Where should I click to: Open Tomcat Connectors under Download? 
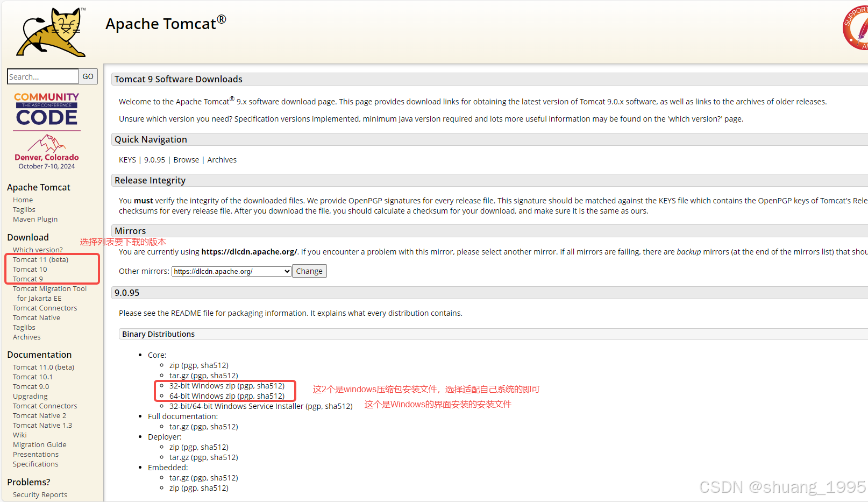pos(45,308)
